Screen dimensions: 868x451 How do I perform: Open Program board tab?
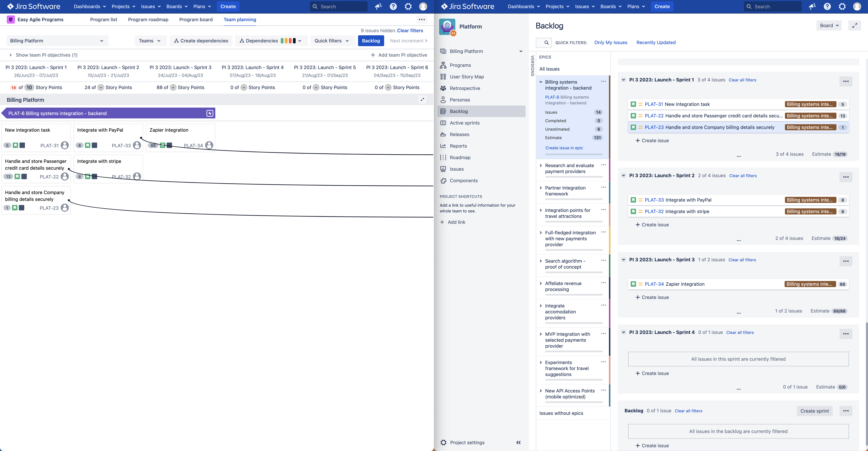[196, 20]
